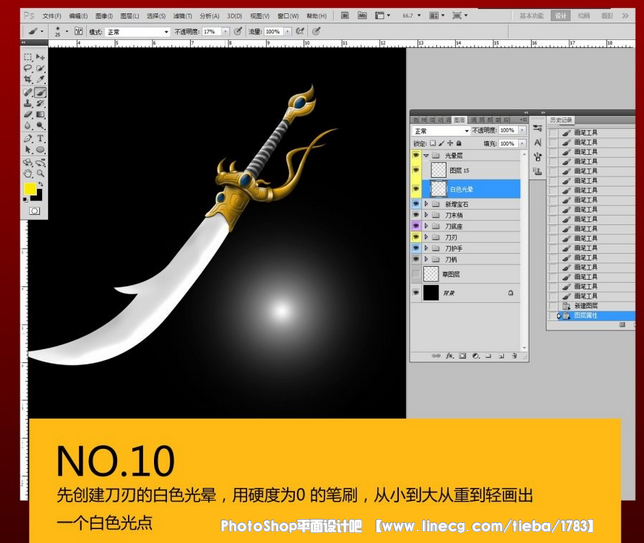Open the 滤镜(T) menu
Screen dimensions: 644x543
point(183,16)
